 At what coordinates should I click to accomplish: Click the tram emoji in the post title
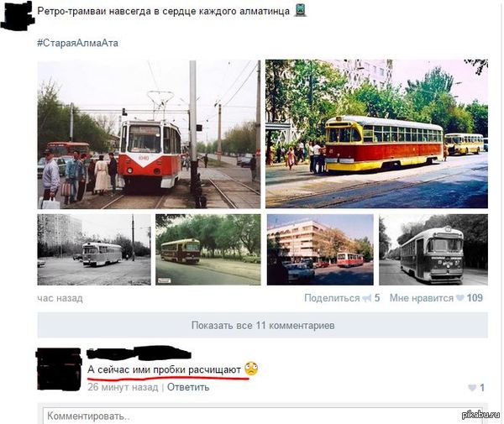[x=300, y=10]
